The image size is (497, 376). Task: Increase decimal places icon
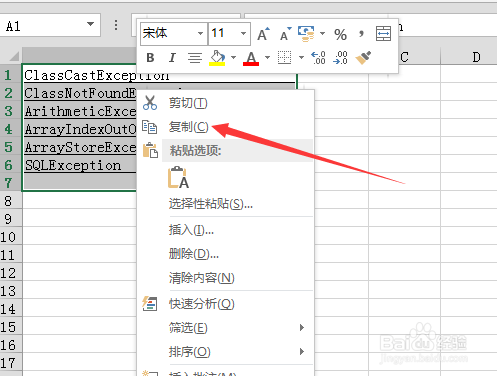pyautogui.click(x=318, y=58)
